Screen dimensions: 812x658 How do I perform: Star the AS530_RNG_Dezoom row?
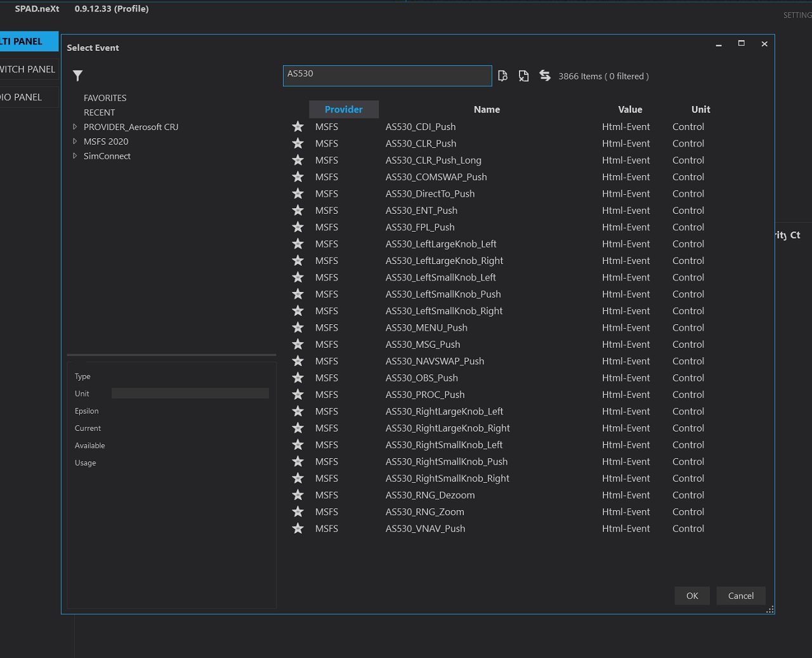point(298,495)
